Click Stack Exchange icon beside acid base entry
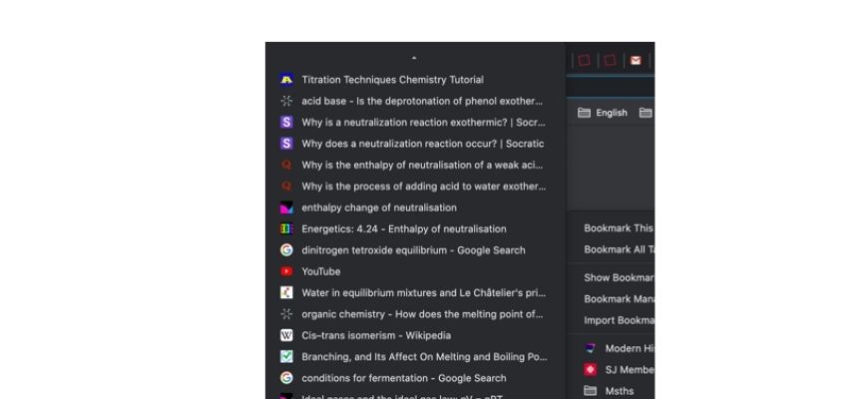Image resolution: width=868 pixels, height=399 pixels. (x=286, y=101)
